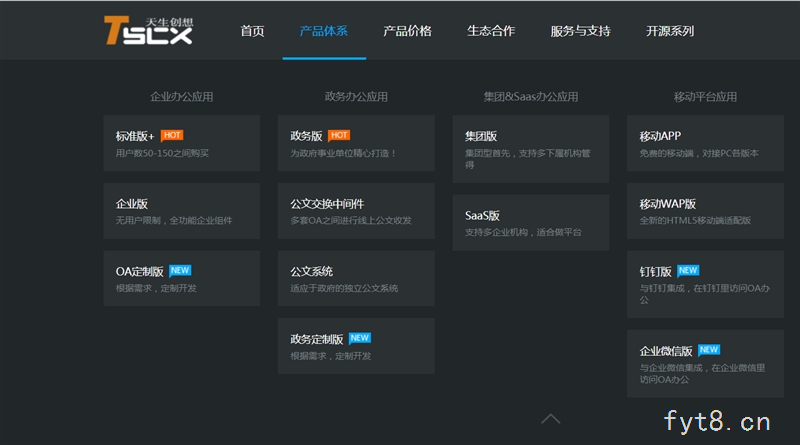Click the HOT badge beside 政务版
The image size is (800, 445).
pyautogui.click(x=339, y=135)
